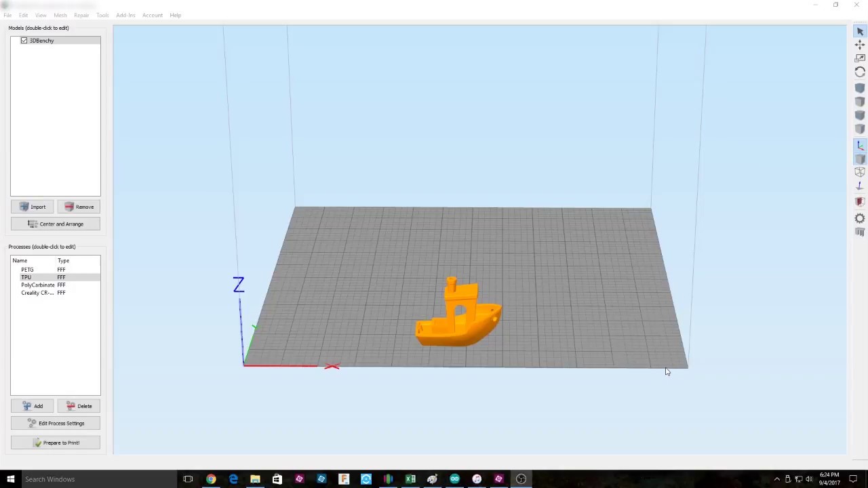Open the Edit menu

click(x=24, y=15)
